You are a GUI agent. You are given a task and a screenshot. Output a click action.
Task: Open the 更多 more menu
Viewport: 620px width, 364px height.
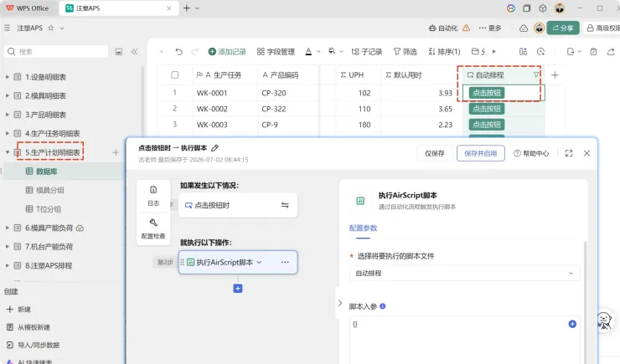pos(490,28)
